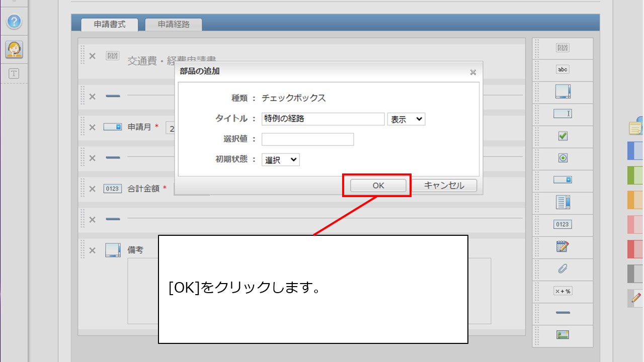The width and height of the screenshot is (644, 362).
Task: Delete the separator between 申請月 and 合計金額
Action: [x=92, y=158]
